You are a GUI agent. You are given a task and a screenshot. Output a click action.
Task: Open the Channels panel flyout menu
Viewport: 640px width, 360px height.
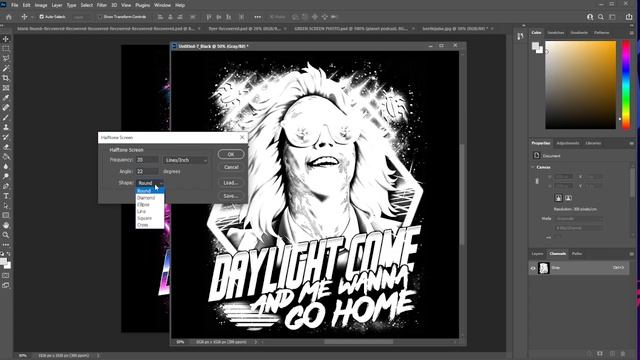(631, 254)
